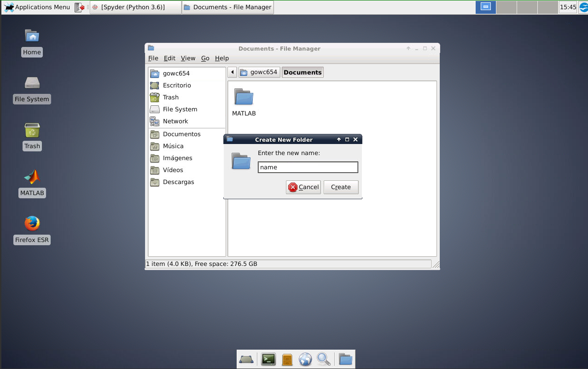Open Imágenes bookmark in sidebar
The height and width of the screenshot is (369, 588).
point(187,158)
